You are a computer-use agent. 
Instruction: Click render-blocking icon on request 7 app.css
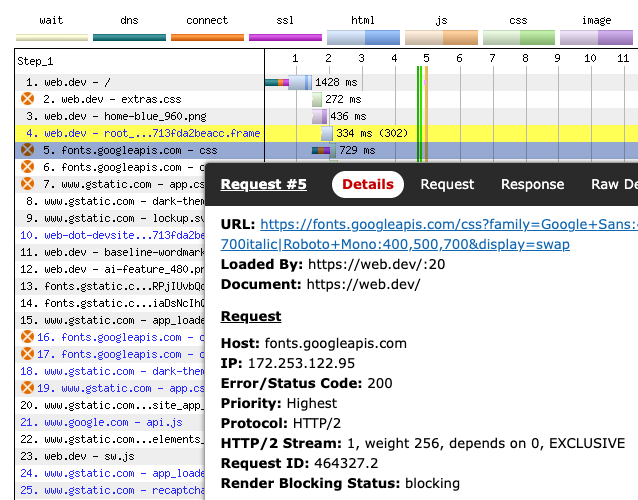pos(27,184)
